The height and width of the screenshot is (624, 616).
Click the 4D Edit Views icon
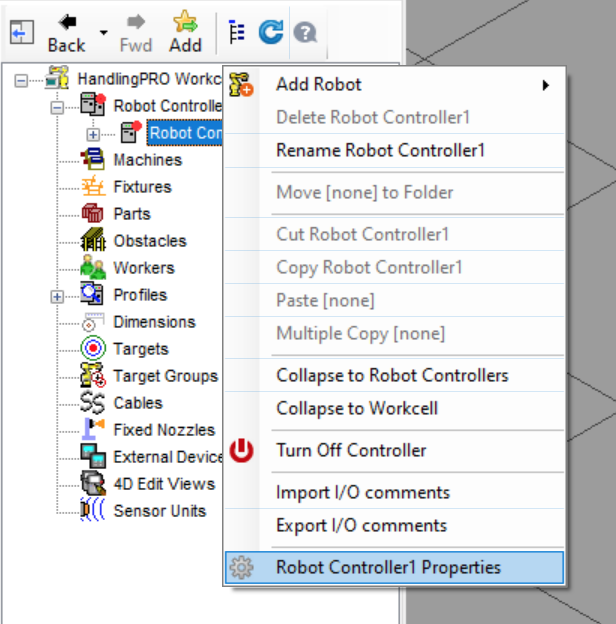(x=93, y=483)
